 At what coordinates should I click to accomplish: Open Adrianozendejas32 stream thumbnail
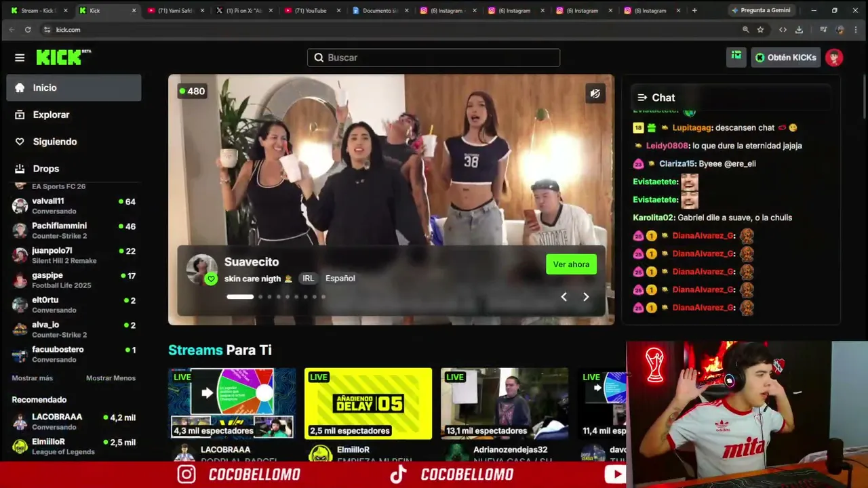tap(505, 404)
